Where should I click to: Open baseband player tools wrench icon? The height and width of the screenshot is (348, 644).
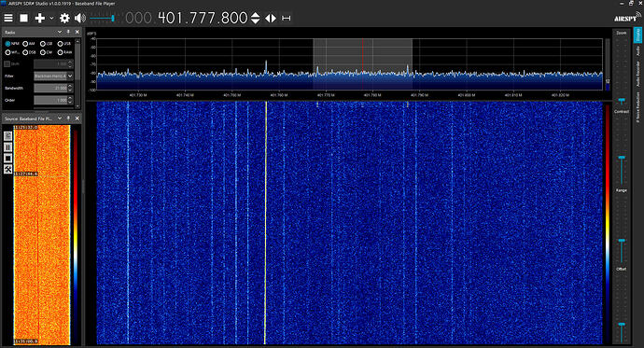tap(7, 169)
